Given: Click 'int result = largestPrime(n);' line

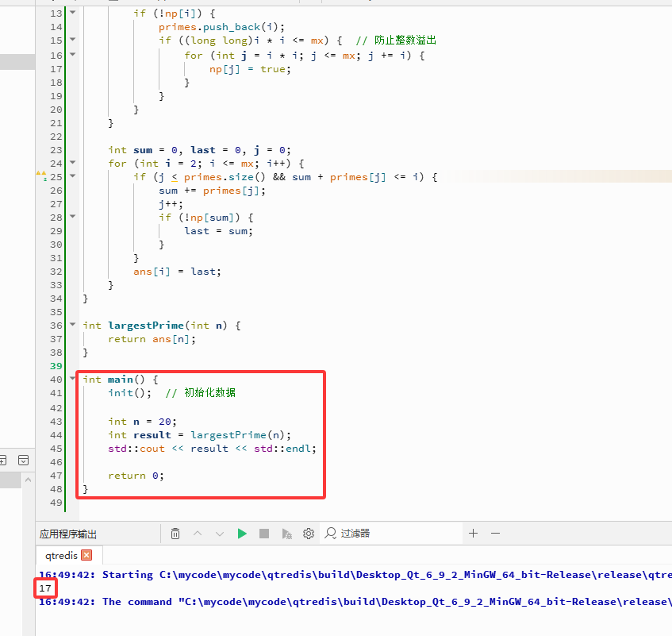Looking at the screenshot, I should [x=200, y=435].
